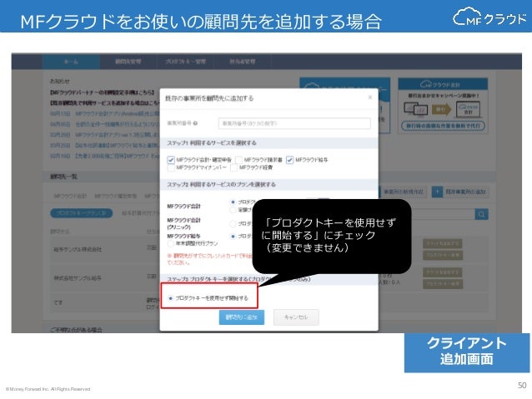Click 給与サンプル株式会社 in client list
532x399 pixels.
click(x=78, y=250)
